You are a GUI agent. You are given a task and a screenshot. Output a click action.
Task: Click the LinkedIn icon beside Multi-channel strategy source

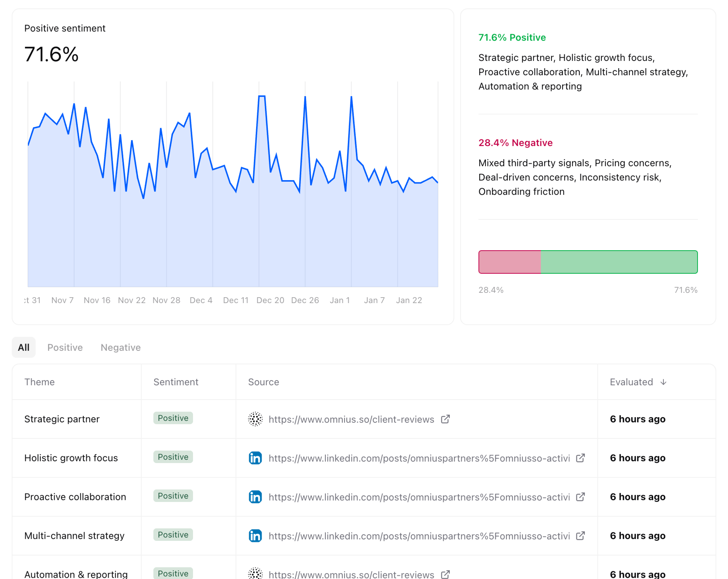pyautogui.click(x=255, y=536)
